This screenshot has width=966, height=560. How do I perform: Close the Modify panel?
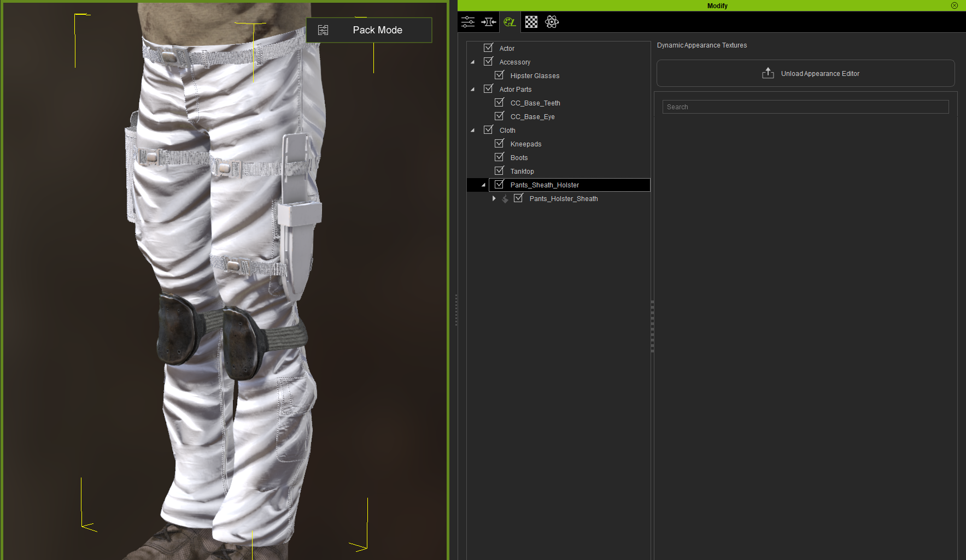955,5
